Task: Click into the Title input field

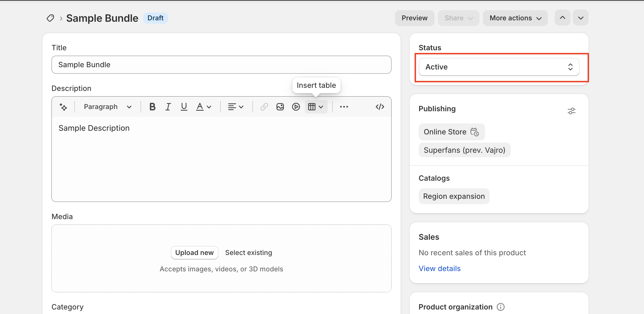Action: coord(221,65)
